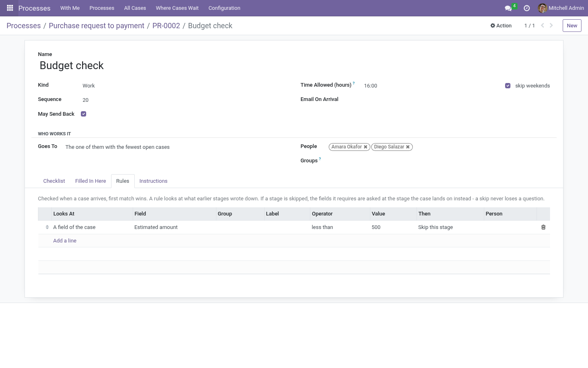Screen dimensions: 588x368
Task: Switch to the Instructions tab
Action: pyautogui.click(x=154, y=181)
